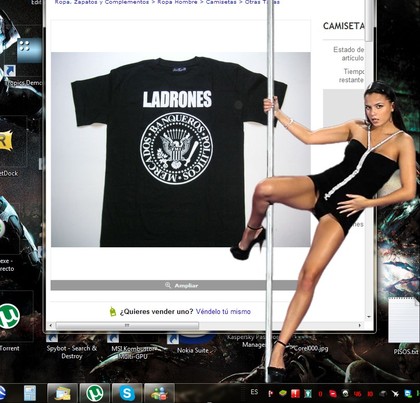Click the LADRONES t-shirt product image
Viewport: 420px width, 403px height.
(181, 149)
